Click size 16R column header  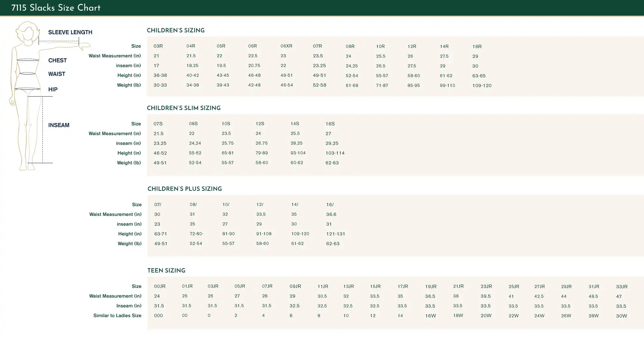(x=477, y=47)
